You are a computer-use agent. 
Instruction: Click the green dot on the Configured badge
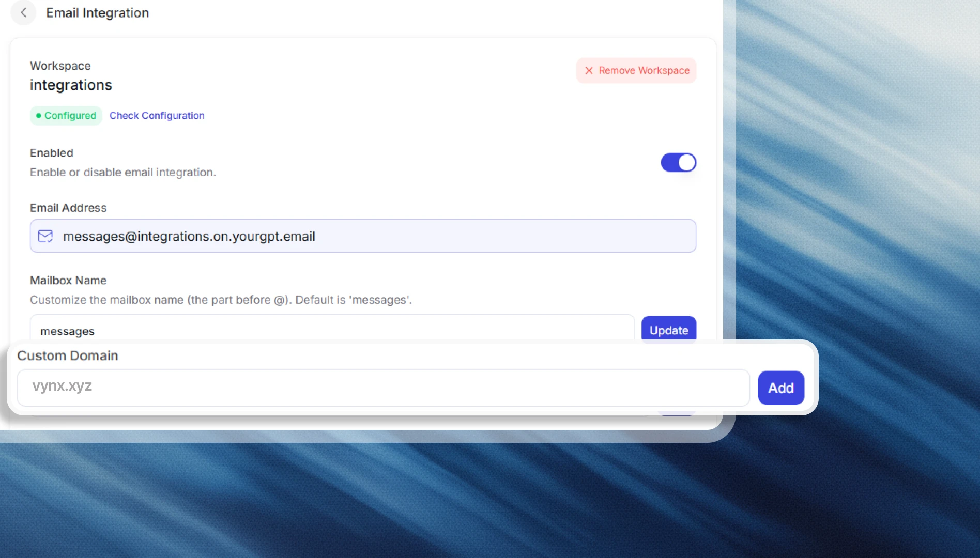39,116
